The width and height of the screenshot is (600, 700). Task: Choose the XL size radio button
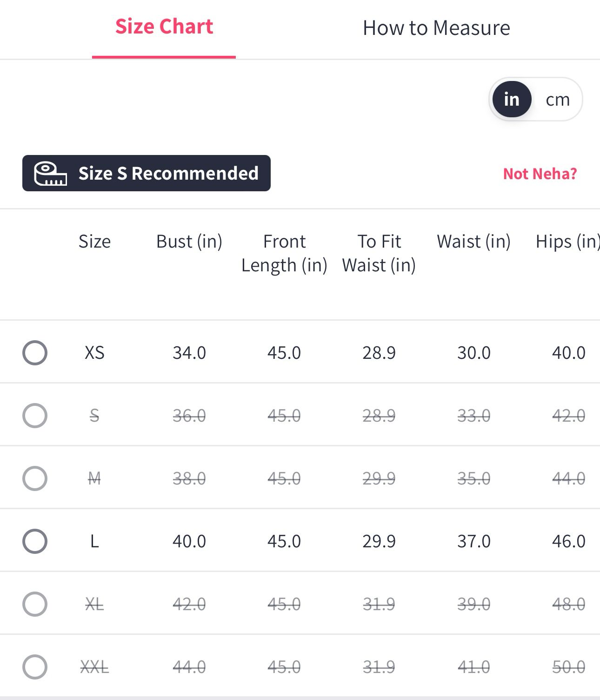click(x=35, y=604)
